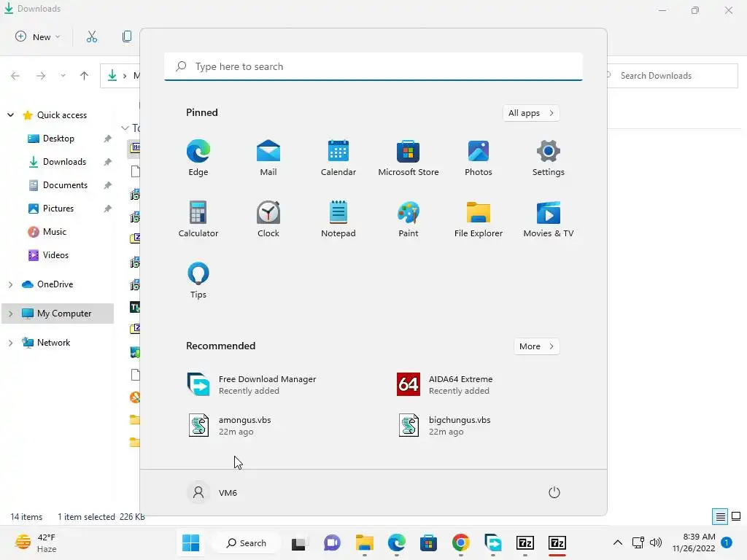Open weather widget showing 42°F Haze
Image resolution: width=747 pixels, height=560 pixels.
pos(36,542)
